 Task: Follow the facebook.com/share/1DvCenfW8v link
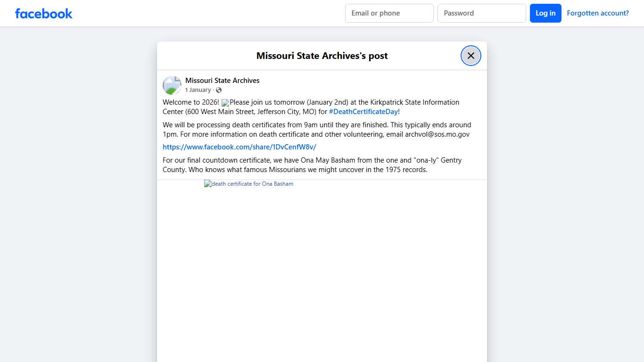point(239,147)
